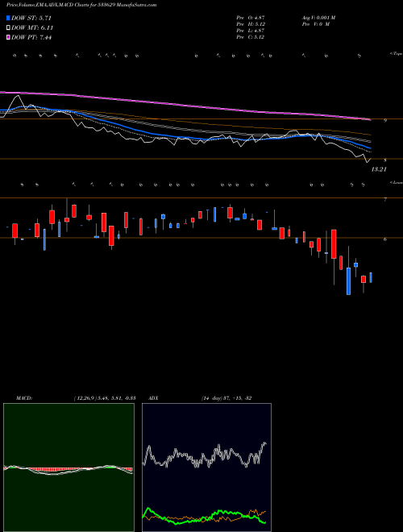Image resolution: width=403 pixels, height=532 pixels.
Task: Click inside the dark blue ADX indicator chart
Action: click(206, 468)
